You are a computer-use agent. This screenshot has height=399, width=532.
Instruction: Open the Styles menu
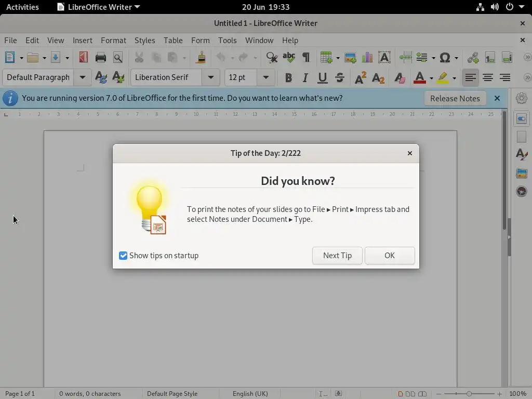[x=144, y=41]
